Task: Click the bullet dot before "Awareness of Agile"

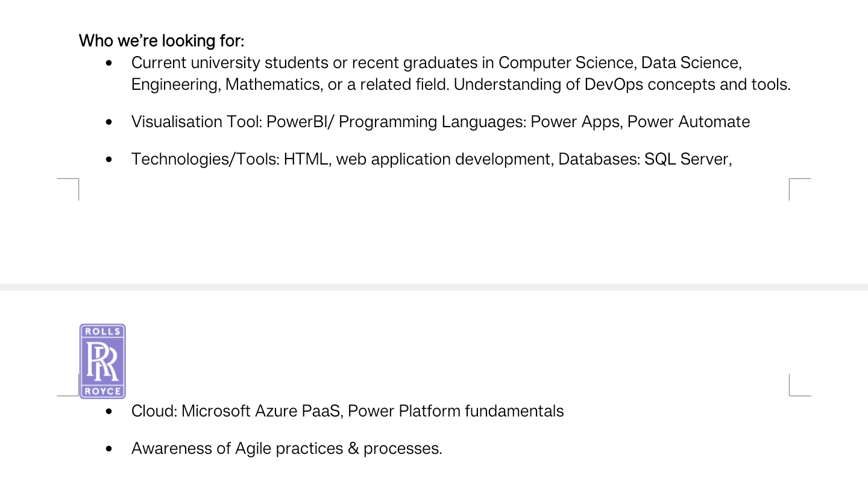Action: click(x=108, y=448)
